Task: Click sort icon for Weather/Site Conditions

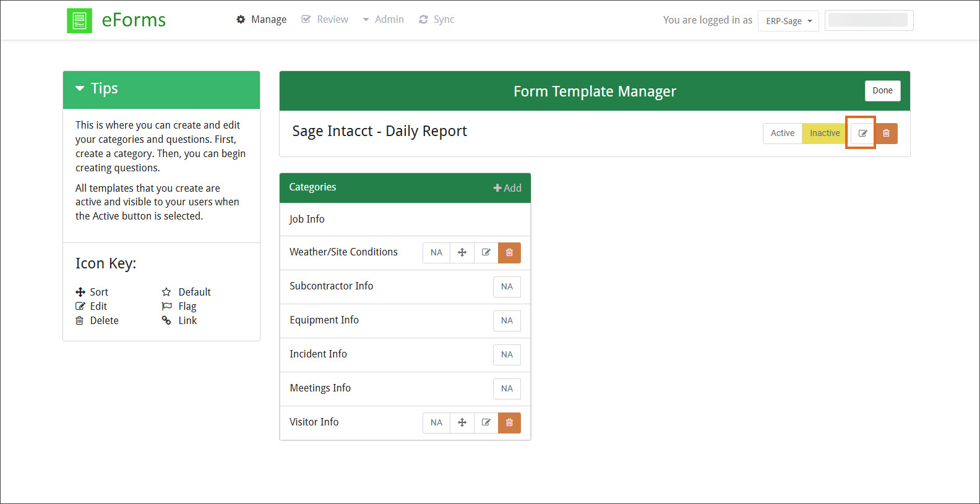Action: click(462, 252)
